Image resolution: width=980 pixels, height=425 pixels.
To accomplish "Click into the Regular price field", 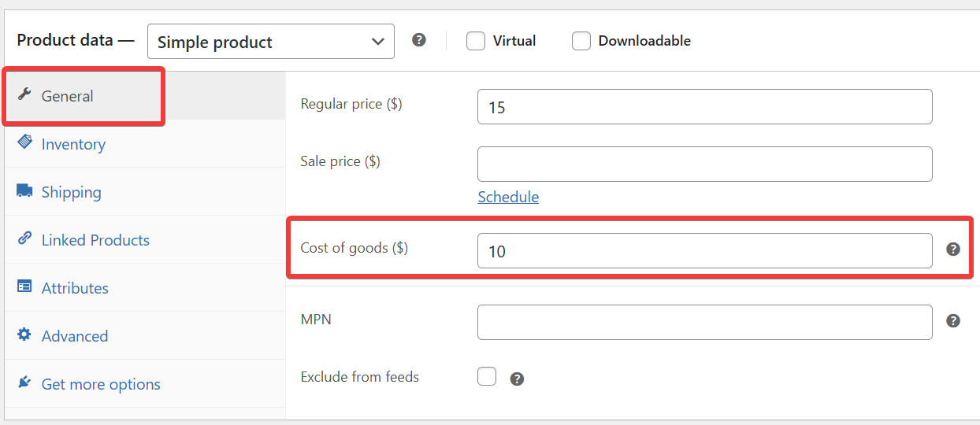I will coord(704,107).
